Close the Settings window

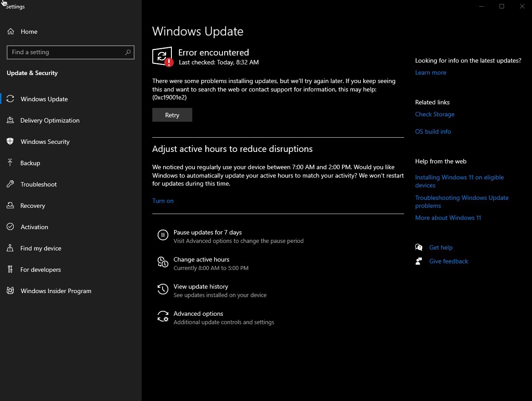click(522, 6)
